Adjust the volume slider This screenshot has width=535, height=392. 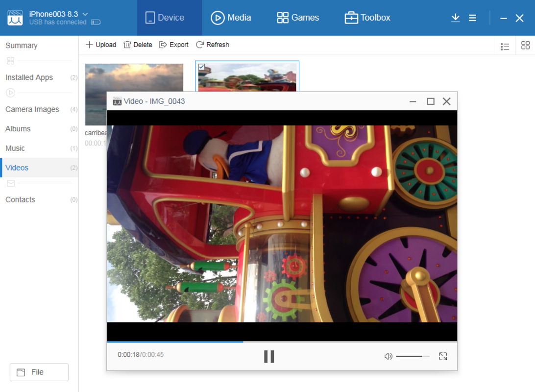413,356
